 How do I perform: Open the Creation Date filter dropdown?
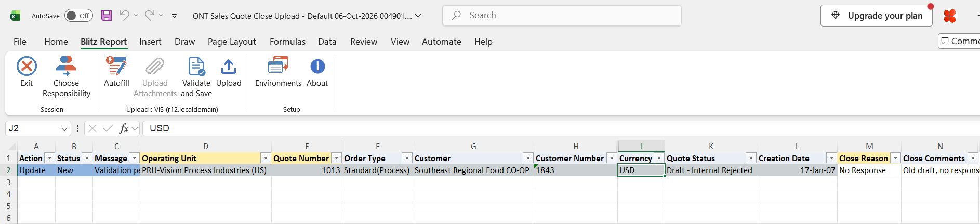pyautogui.click(x=832, y=158)
